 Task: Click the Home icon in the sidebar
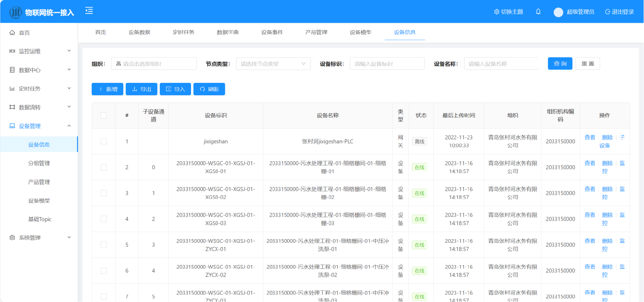[12, 33]
